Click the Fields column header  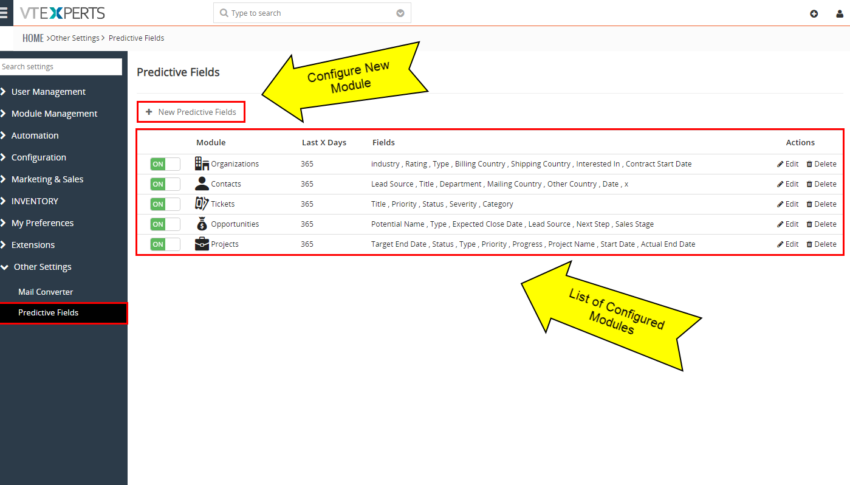pos(383,143)
